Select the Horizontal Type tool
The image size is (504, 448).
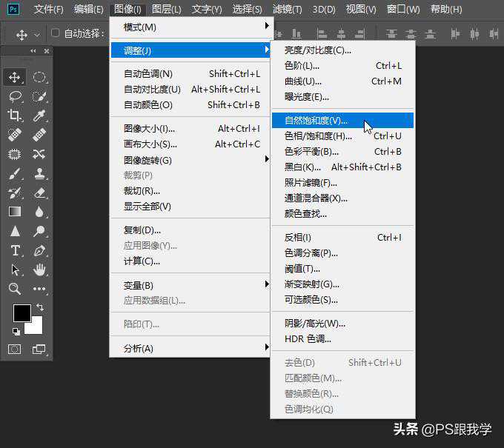pyautogui.click(x=15, y=250)
